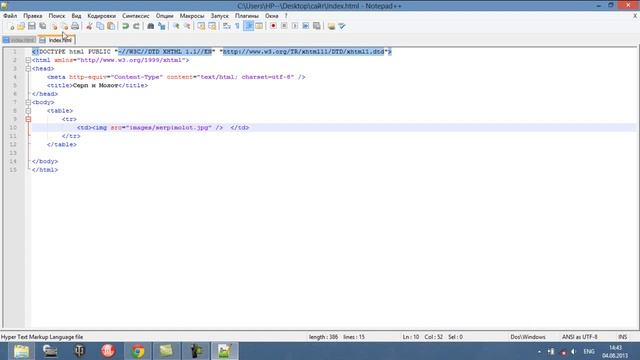The image size is (640, 360).
Task: Collapse the html block fold marker
Action: coord(28,60)
